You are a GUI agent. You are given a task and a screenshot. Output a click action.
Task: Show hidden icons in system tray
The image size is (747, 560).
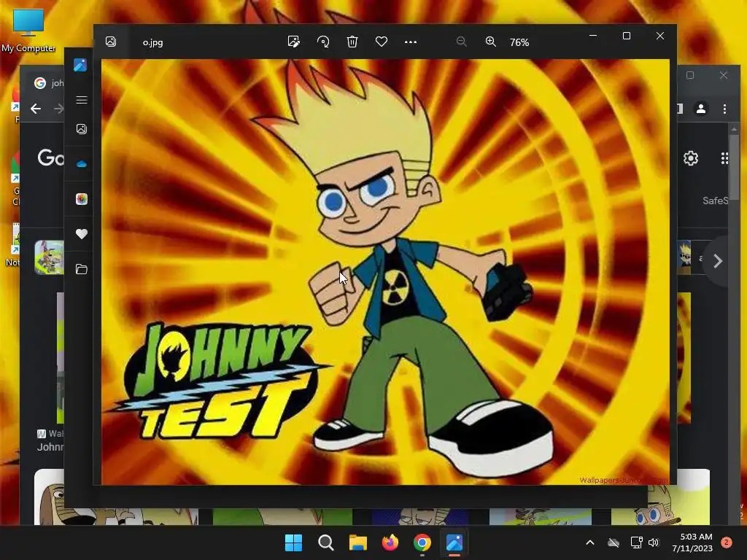pyautogui.click(x=589, y=542)
